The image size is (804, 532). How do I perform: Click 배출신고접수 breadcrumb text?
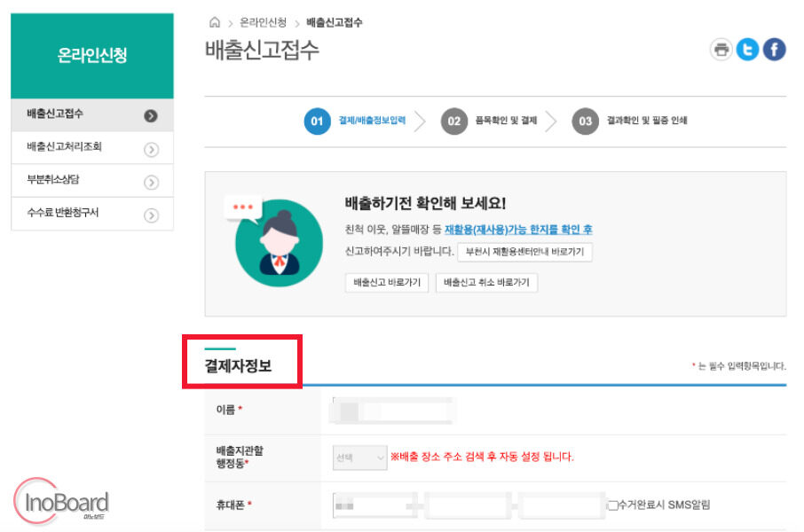335,22
